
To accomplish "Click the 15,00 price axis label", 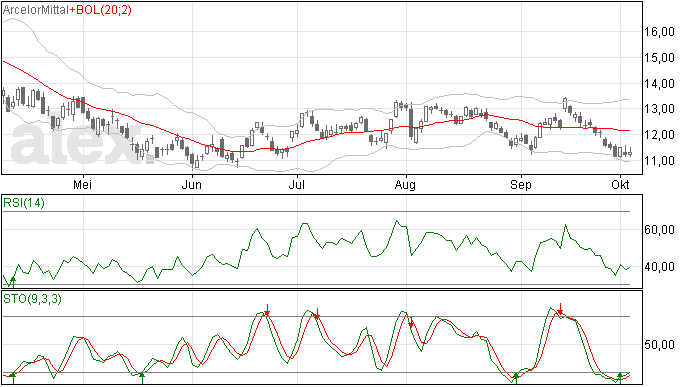I will tap(659, 58).
